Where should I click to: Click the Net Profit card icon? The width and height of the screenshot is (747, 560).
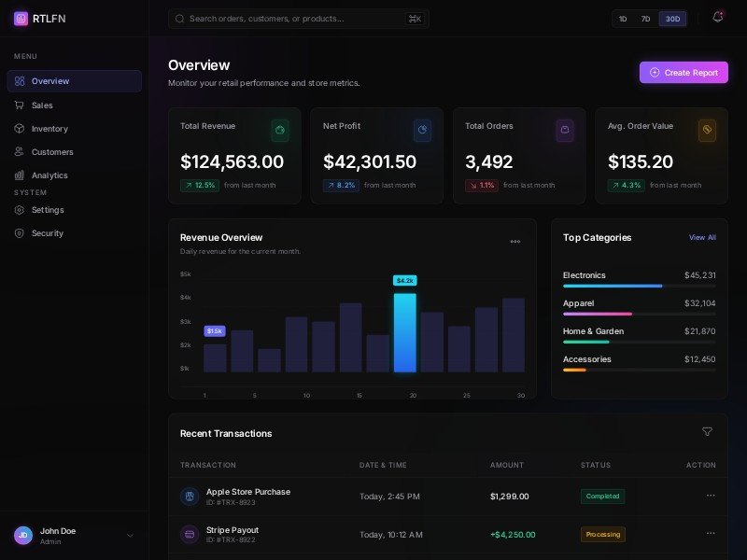pos(422,130)
